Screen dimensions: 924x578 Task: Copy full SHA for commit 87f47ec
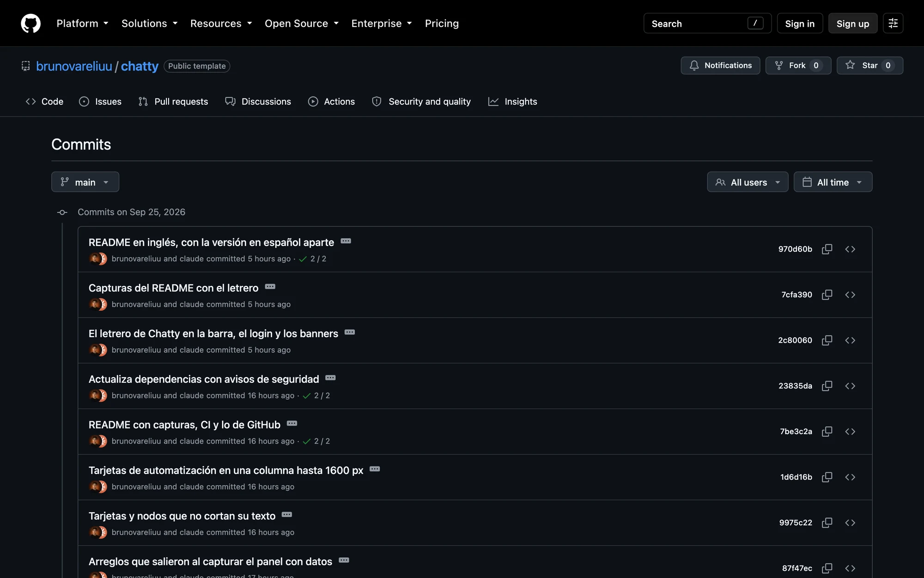827,568
